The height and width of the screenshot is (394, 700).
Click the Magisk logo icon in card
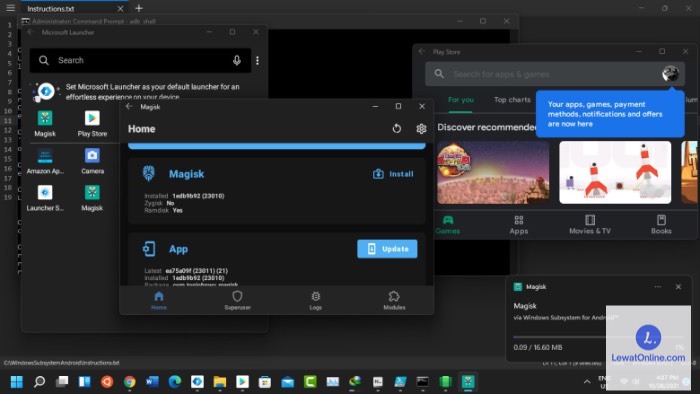(149, 173)
